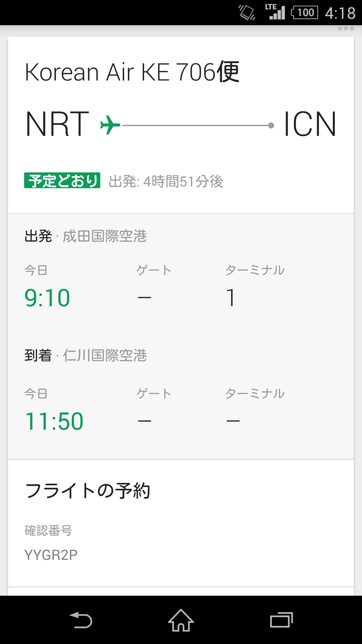Screen dimensions: 362x644
Task: Tap the 11:50 arrival time
Action: pyautogui.click(x=54, y=421)
